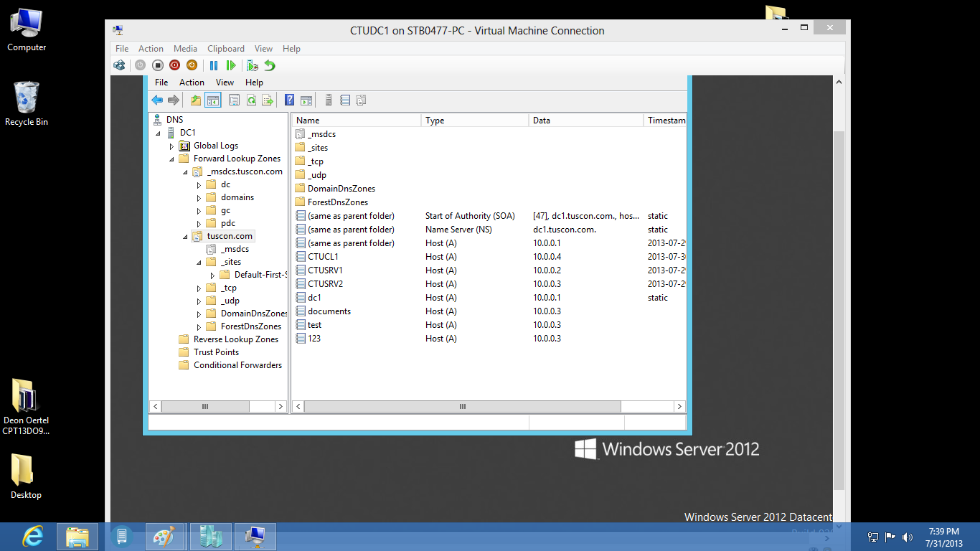980x551 pixels.
Task: Take a VM snapshot with the toolbar icon
Action: pos(253,65)
